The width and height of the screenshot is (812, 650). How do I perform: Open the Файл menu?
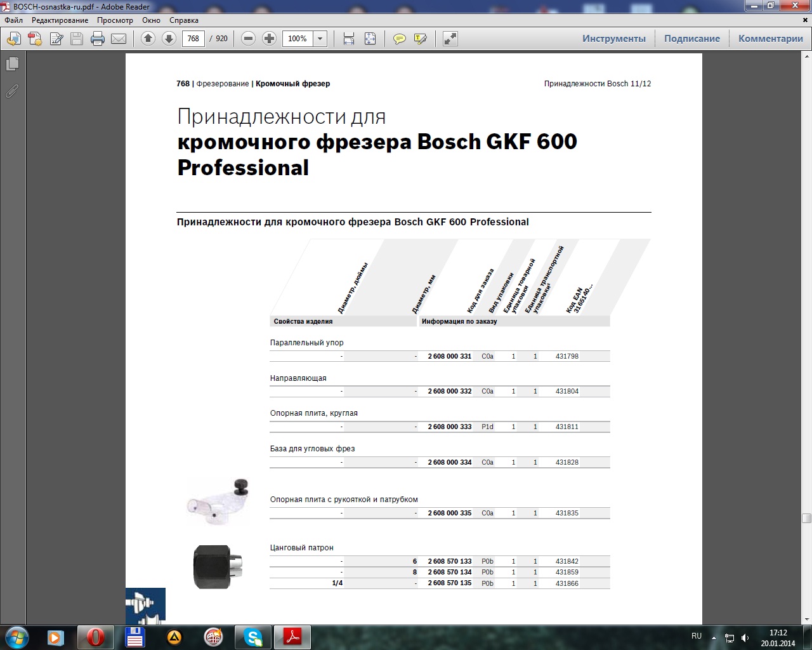point(13,20)
